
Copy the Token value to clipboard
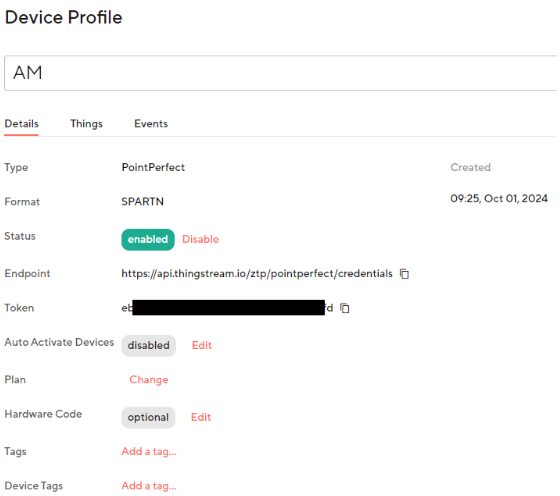345,308
